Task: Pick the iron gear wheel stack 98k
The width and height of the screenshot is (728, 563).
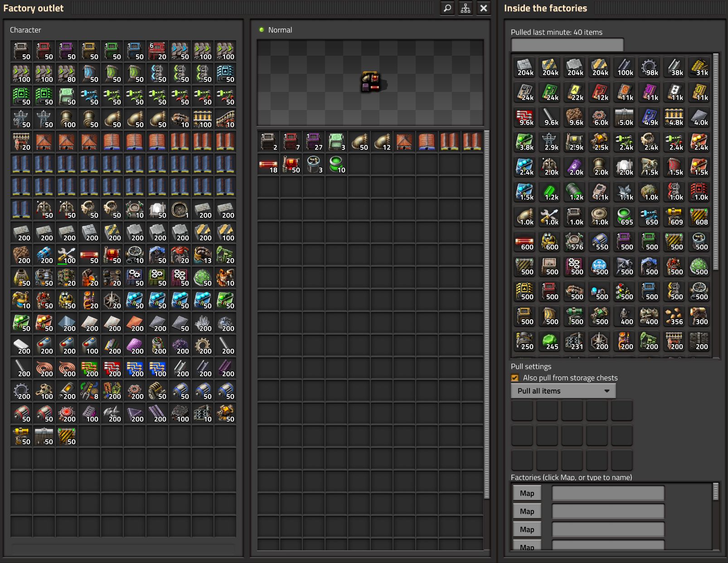Action: (x=649, y=67)
